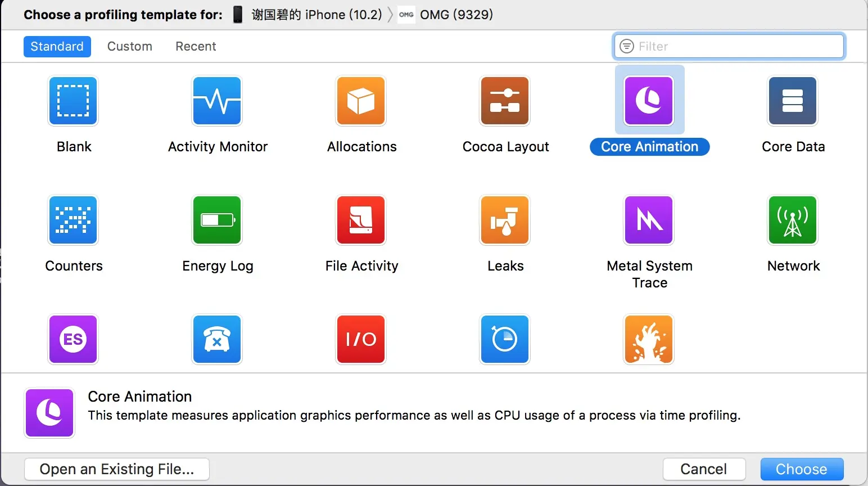Select the Core Animation template icon
868x486 pixels.
(x=649, y=101)
